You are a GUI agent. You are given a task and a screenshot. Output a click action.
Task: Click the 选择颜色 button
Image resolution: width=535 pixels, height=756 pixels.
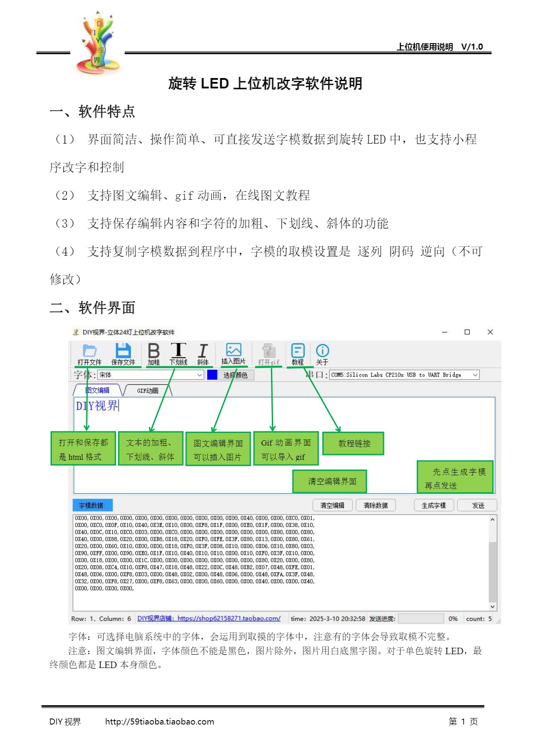point(236,375)
